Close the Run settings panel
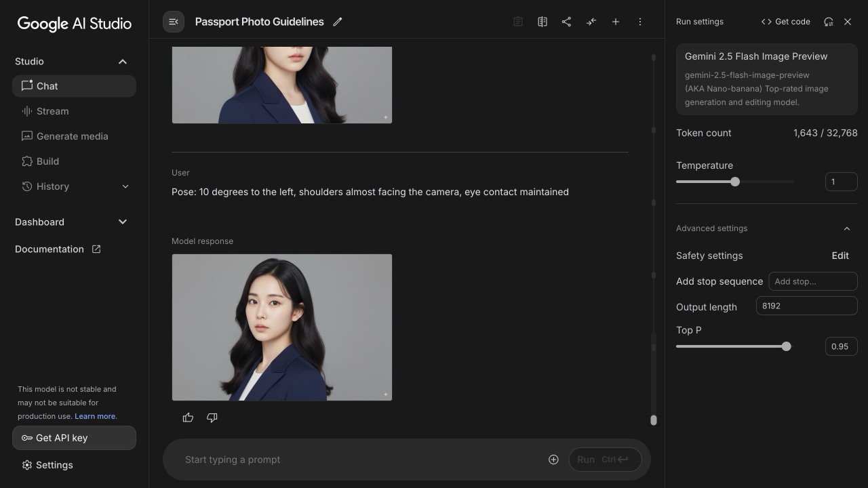 848,22
